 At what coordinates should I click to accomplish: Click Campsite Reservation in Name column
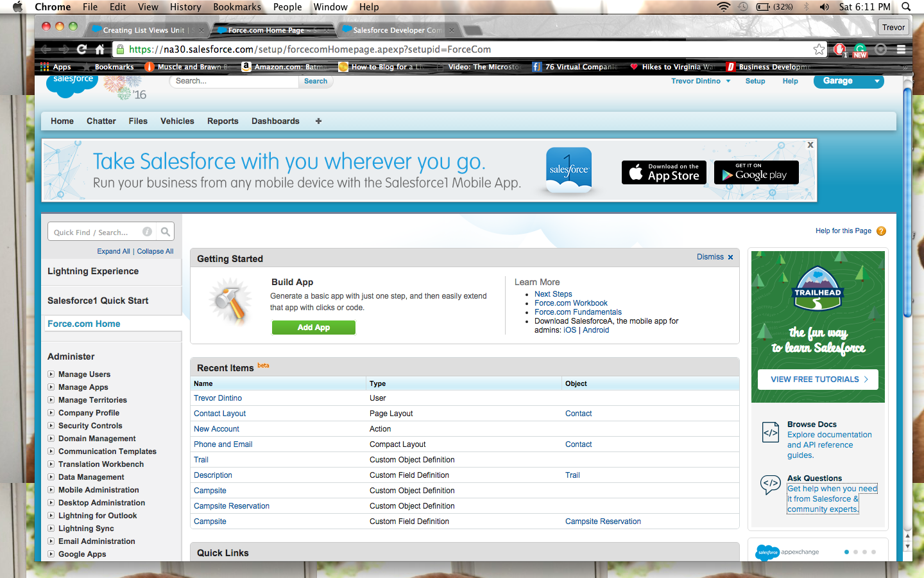(232, 506)
